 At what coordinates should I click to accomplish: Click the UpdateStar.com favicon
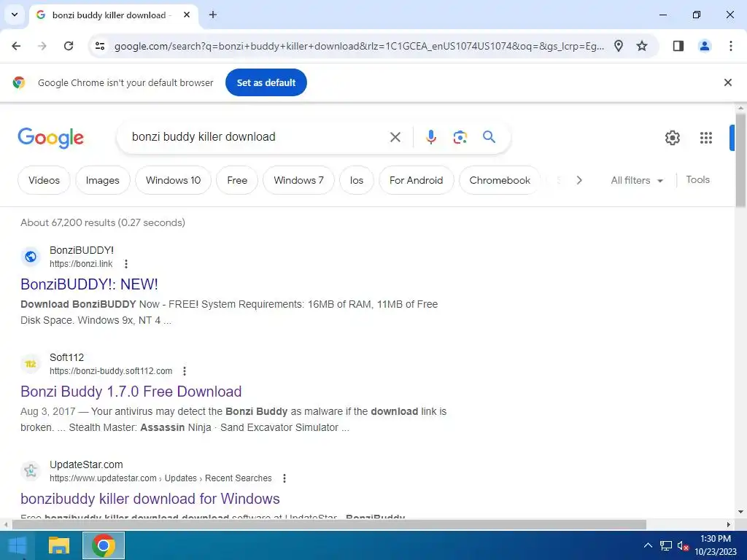pyautogui.click(x=31, y=471)
